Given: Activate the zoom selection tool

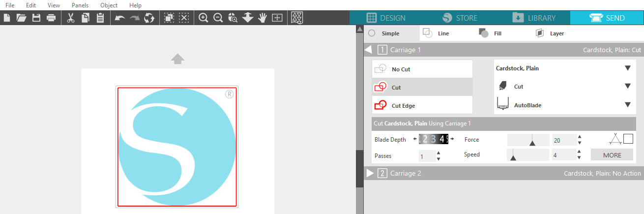Looking at the screenshot, I should [233, 18].
